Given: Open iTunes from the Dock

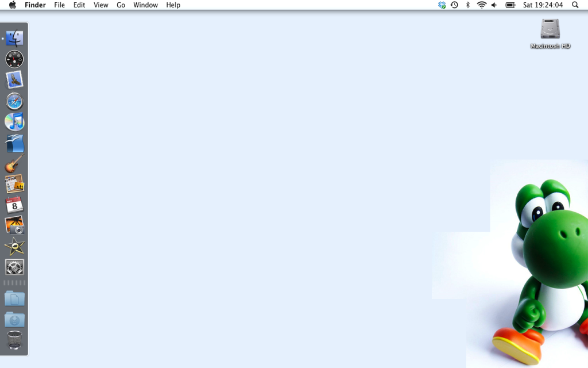Looking at the screenshot, I should pyautogui.click(x=14, y=122).
